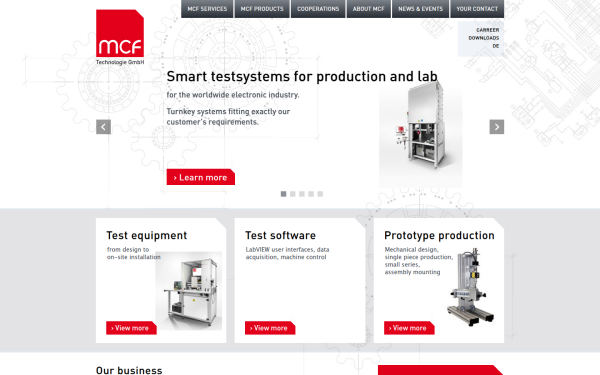
Task: Select the third slider dot
Action: (302, 194)
